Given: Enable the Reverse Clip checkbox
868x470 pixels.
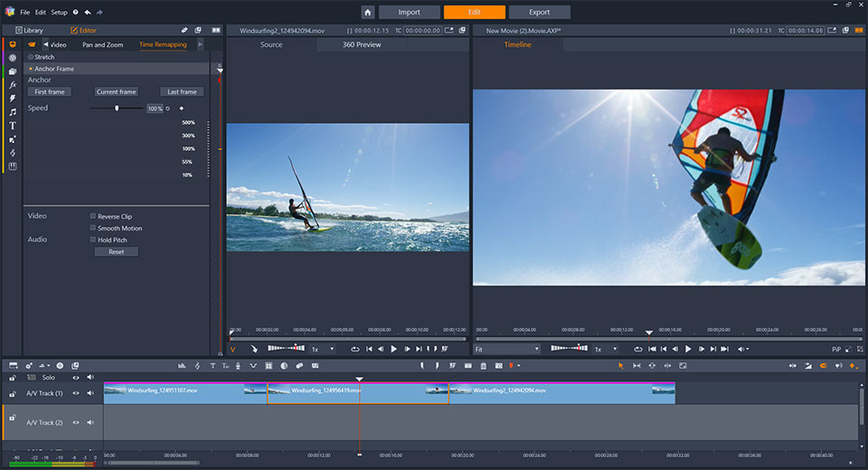Looking at the screenshot, I should tap(92, 216).
